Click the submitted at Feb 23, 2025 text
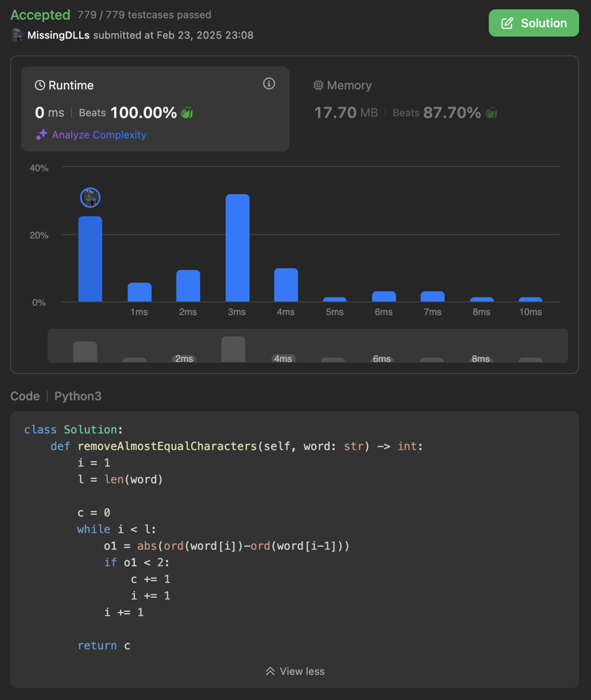591x700 pixels. pos(174,35)
